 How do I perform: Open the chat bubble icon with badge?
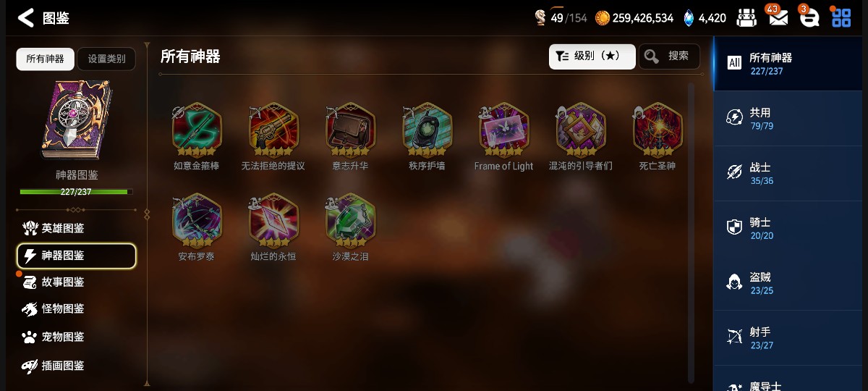click(x=809, y=17)
